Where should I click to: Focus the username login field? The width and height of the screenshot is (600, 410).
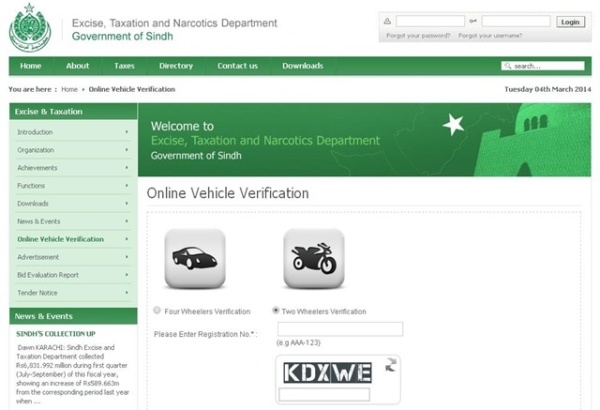[430, 21]
